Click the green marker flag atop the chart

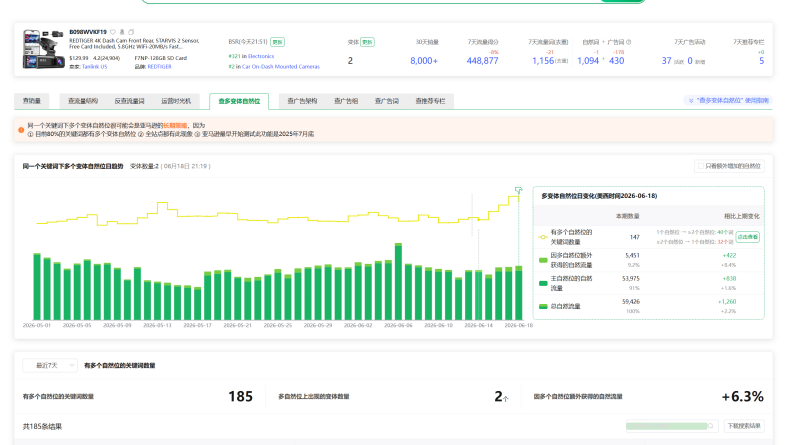tap(518, 190)
